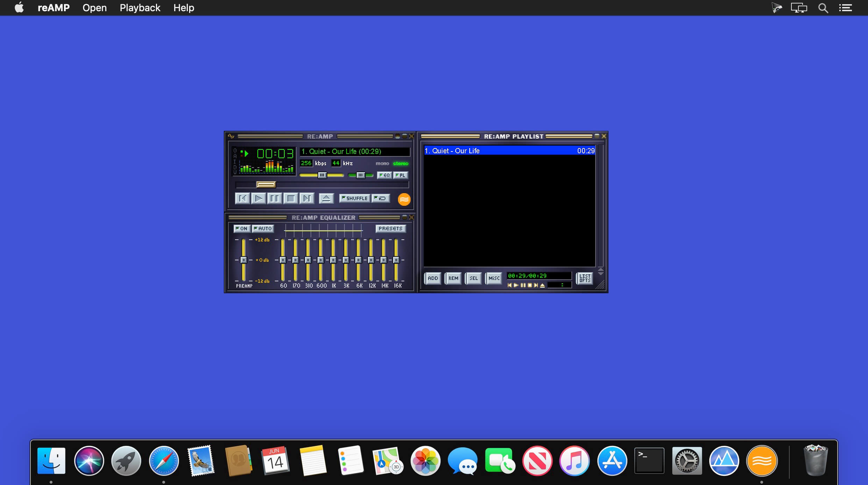The image size is (868, 485).
Task: Open the playlist MISC menu
Action: (494, 278)
